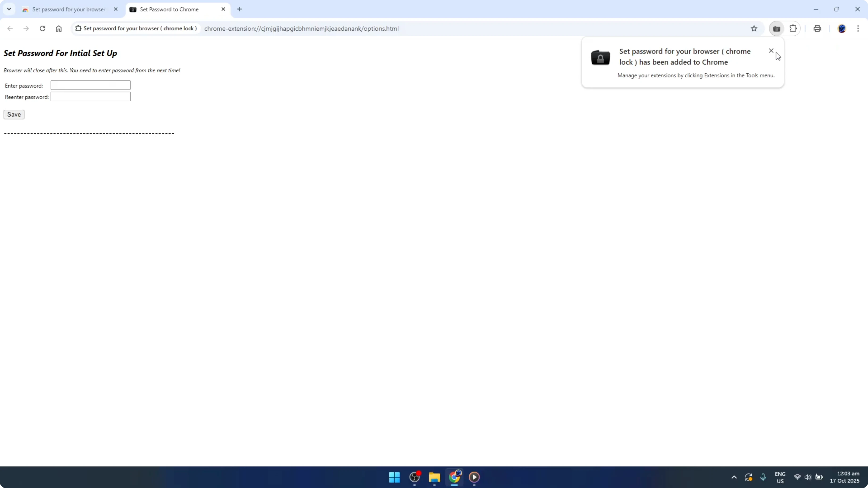Click the Save button

coord(14,114)
